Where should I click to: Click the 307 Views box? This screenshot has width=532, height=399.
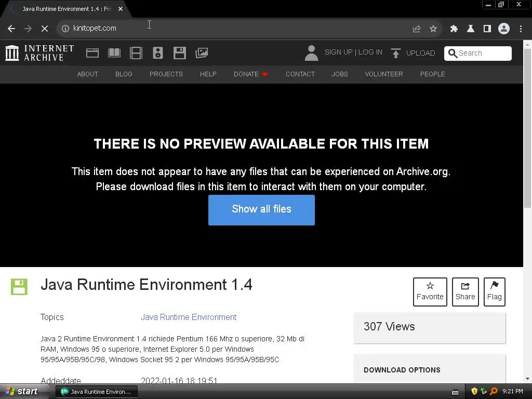click(x=430, y=328)
